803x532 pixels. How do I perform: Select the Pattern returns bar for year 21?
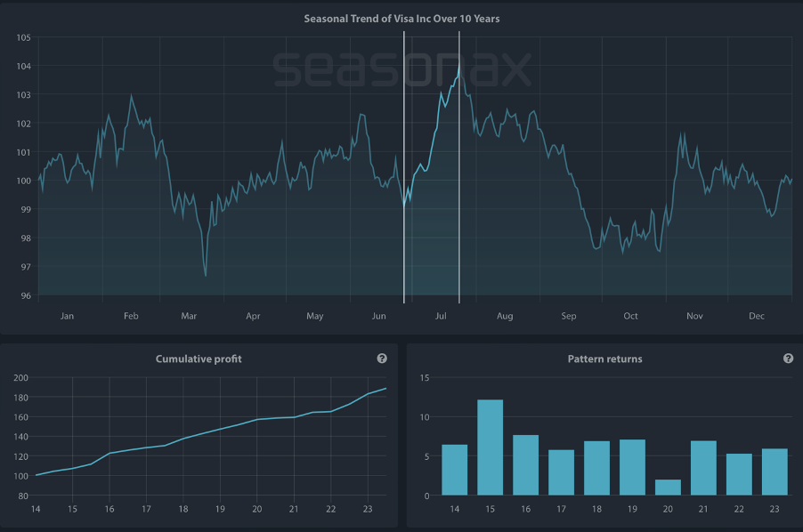point(703,468)
